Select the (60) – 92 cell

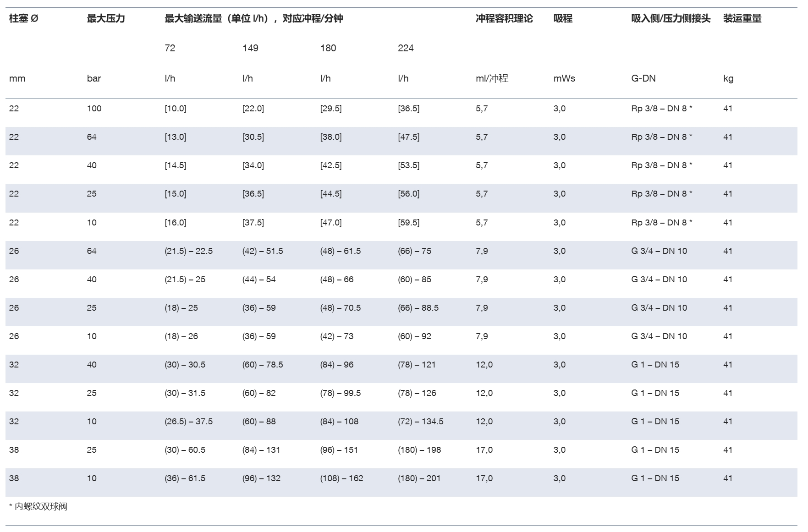click(415, 336)
